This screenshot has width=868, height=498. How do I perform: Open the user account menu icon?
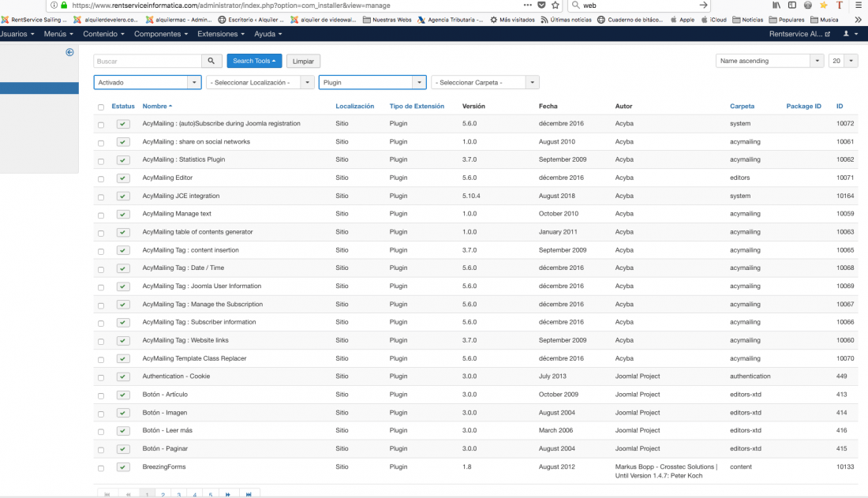click(x=850, y=34)
